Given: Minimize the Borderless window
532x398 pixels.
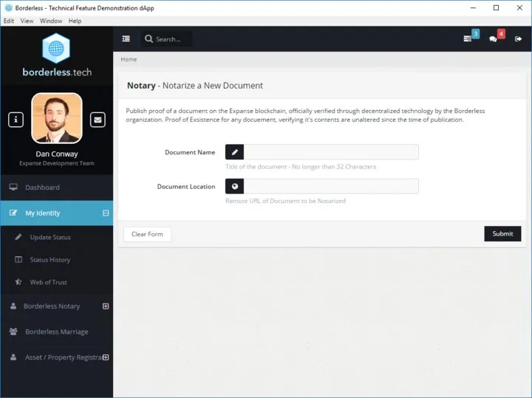Looking at the screenshot, I should point(473,8).
